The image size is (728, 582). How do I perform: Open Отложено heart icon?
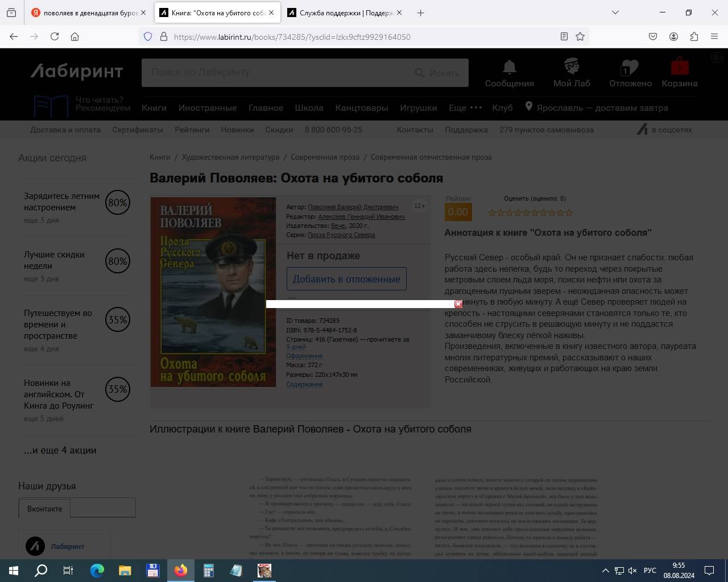coord(630,73)
